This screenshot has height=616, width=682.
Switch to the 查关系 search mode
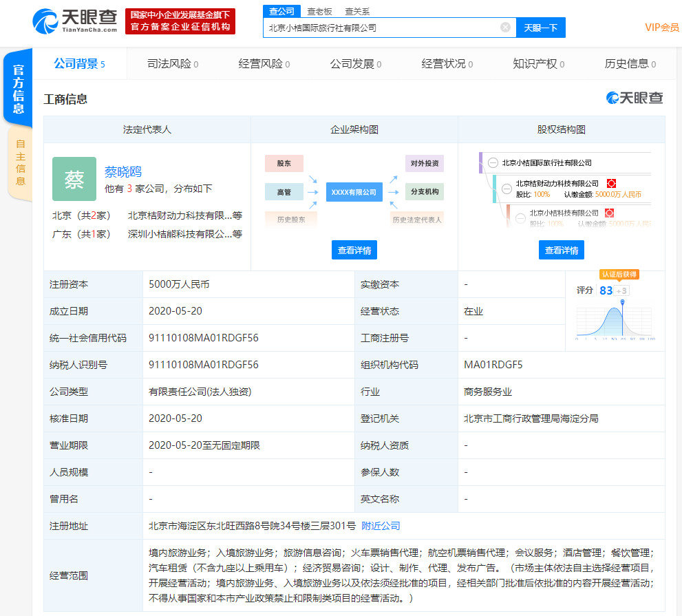tap(356, 11)
